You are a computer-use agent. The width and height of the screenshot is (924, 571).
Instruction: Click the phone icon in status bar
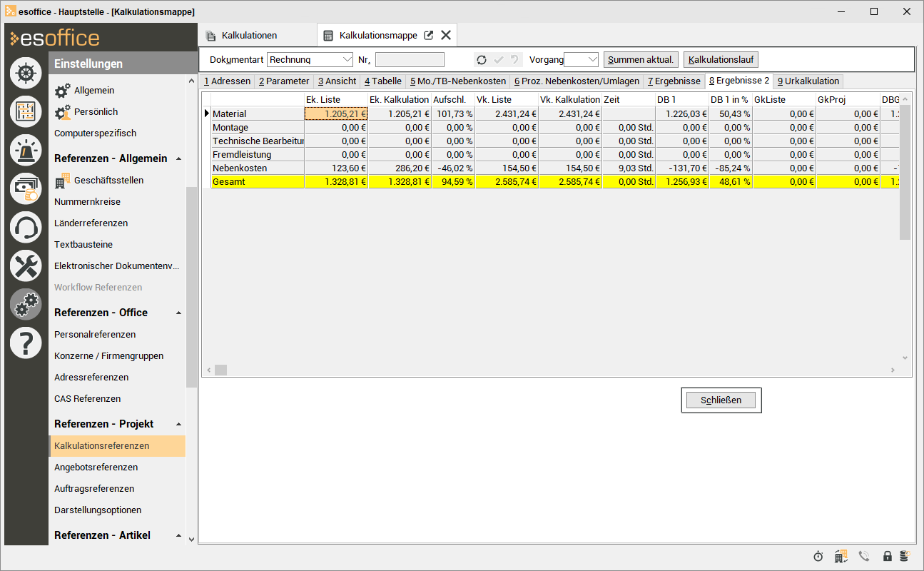click(864, 556)
